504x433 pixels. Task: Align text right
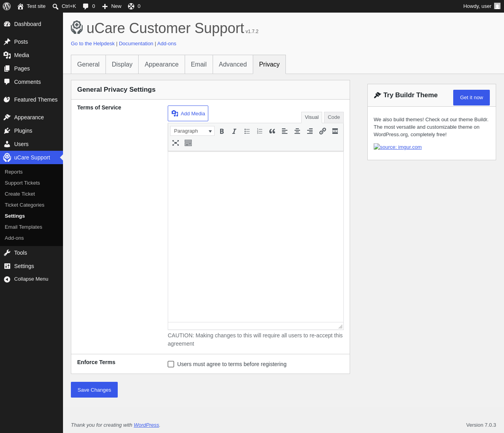[x=310, y=131]
